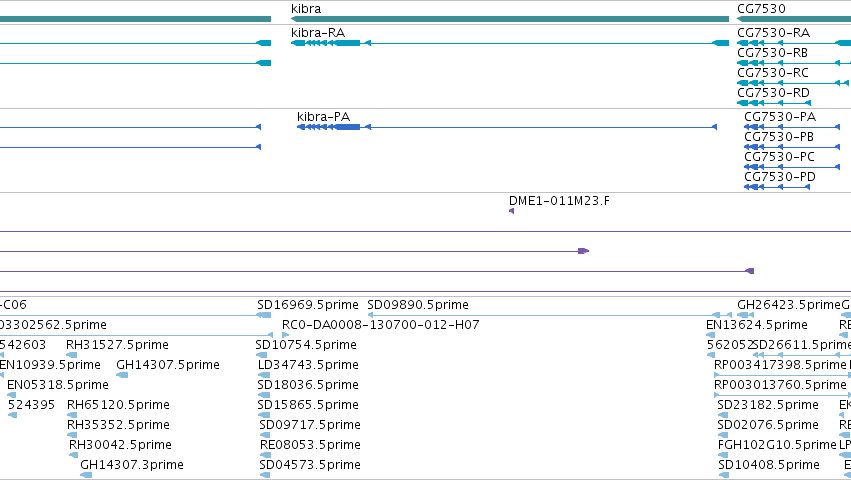
Task: Click the SD15865.5prime EST label
Action: click(308, 405)
